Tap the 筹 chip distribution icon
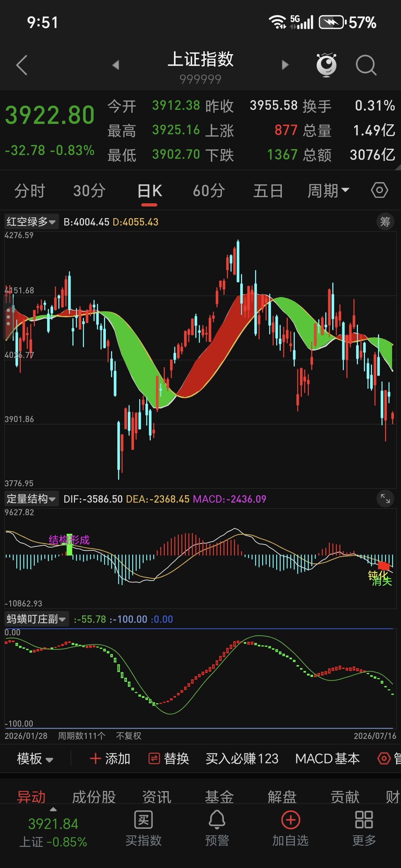Image resolution: width=401 pixels, height=868 pixels. (385, 222)
